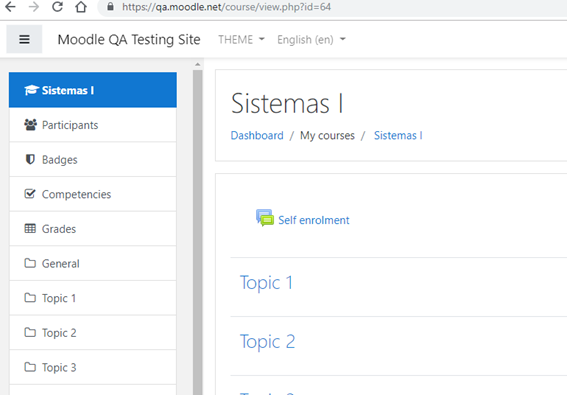Click the Badges shield icon
567x395 pixels.
[30, 160]
